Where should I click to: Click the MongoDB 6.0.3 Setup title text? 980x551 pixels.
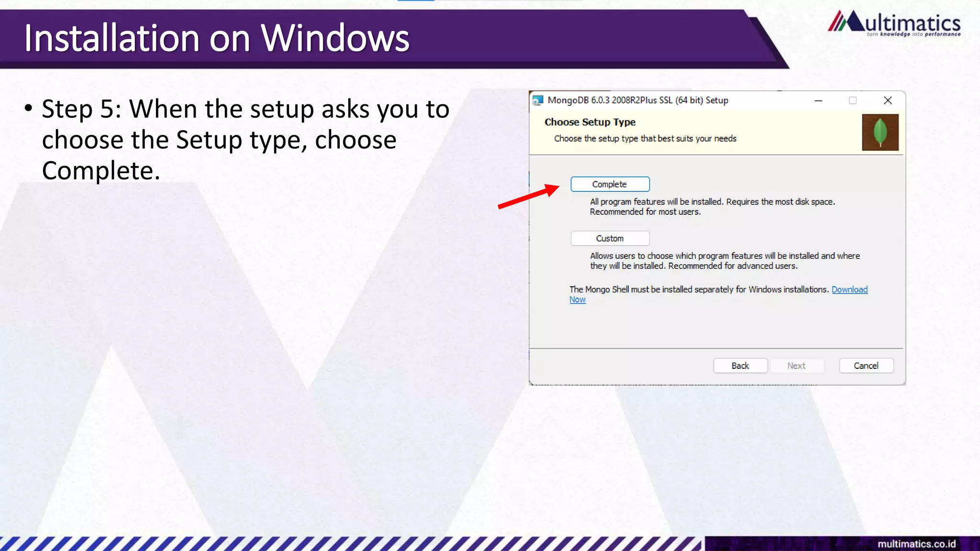(638, 100)
